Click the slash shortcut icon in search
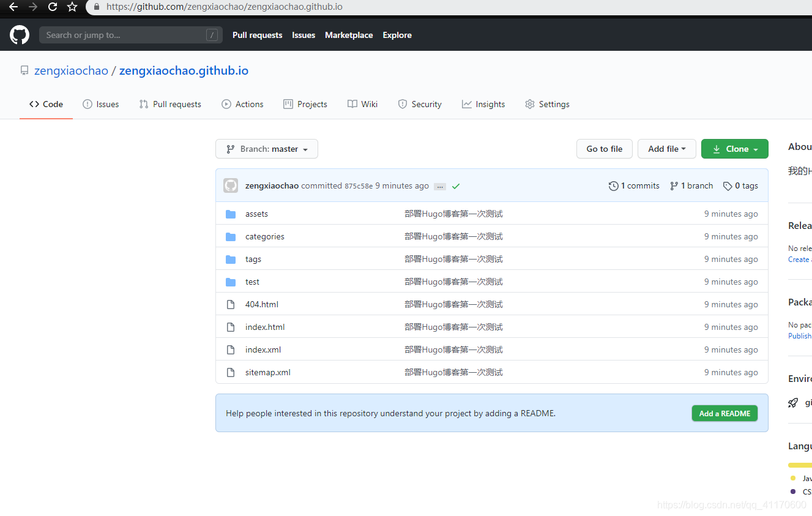This screenshot has width=812, height=516. [212, 35]
